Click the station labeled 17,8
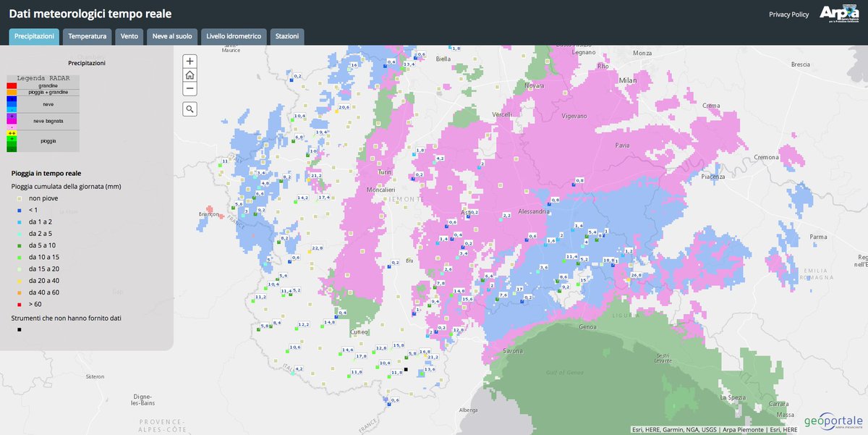This screenshot has width=868, height=435. 361,356
